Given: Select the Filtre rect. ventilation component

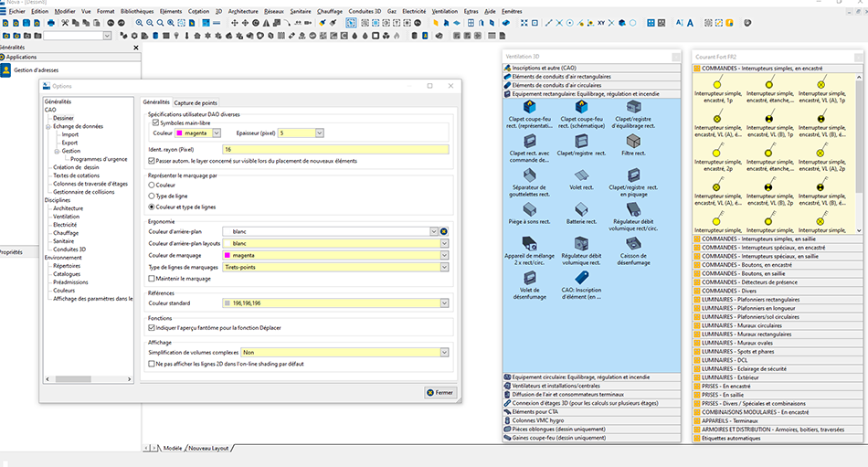Looking at the screenshot, I should [632, 141].
